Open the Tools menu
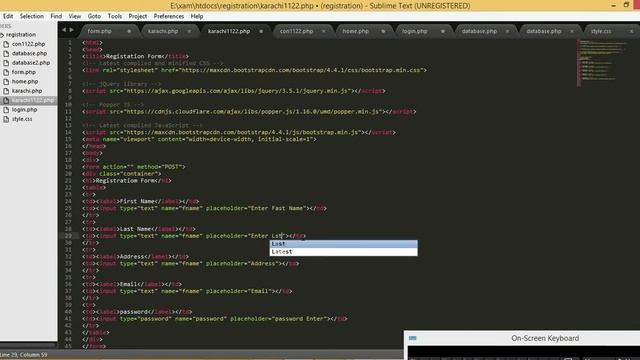The width and height of the screenshot is (640, 360). [115, 16]
